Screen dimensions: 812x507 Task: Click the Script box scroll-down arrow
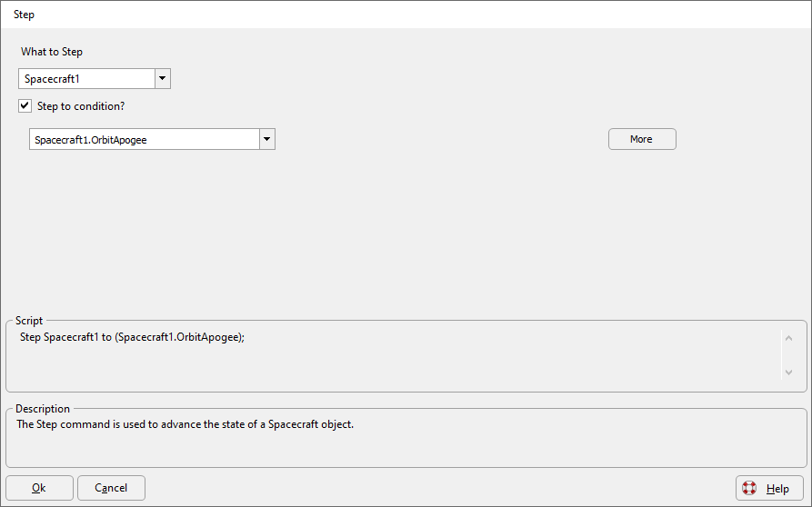click(788, 372)
